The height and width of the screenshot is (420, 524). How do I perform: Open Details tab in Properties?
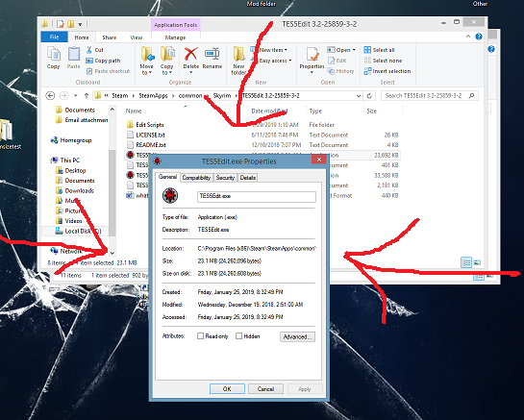[x=248, y=178]
